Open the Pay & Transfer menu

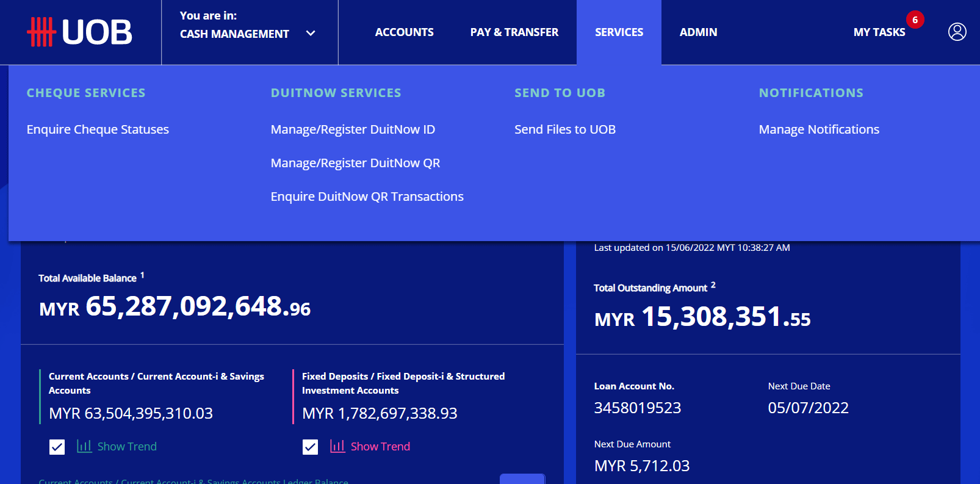pos(514,32)
